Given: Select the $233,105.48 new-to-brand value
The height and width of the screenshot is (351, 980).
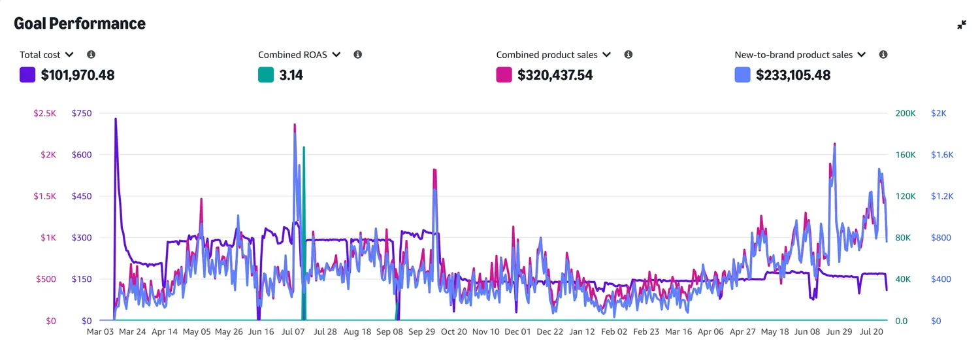Looking at the screenshot, I should 793,75.
